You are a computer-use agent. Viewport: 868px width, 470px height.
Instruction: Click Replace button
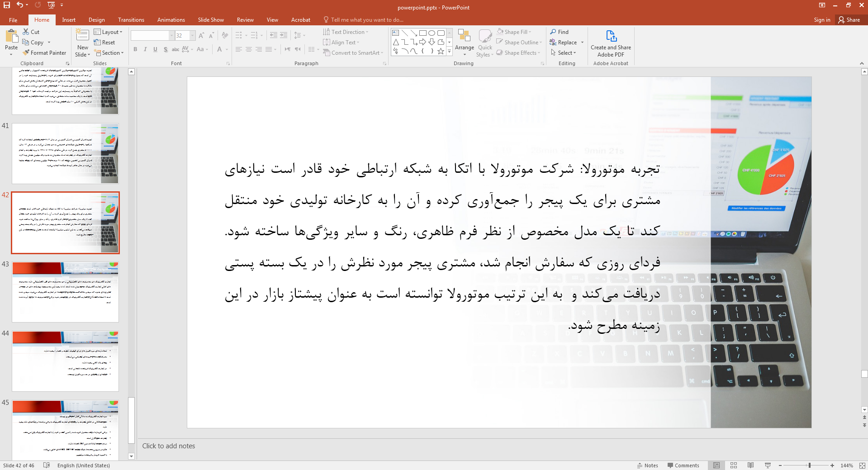[x=563, y=42]
